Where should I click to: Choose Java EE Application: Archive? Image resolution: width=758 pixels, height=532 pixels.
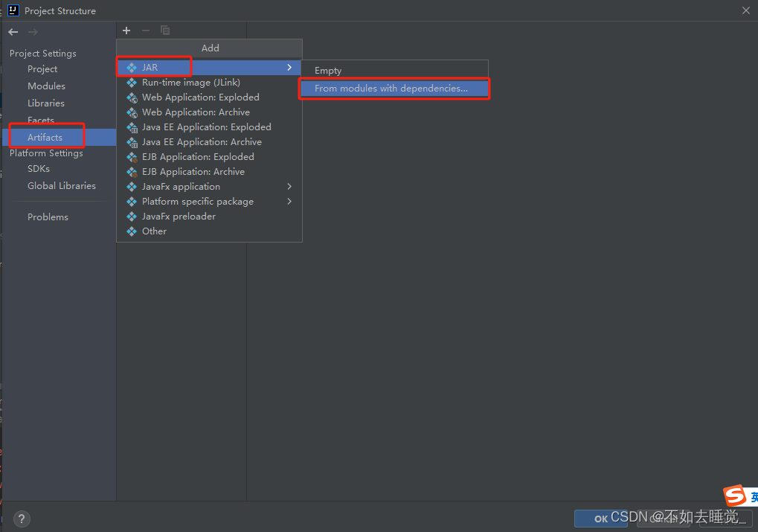(x=209, y=142)
